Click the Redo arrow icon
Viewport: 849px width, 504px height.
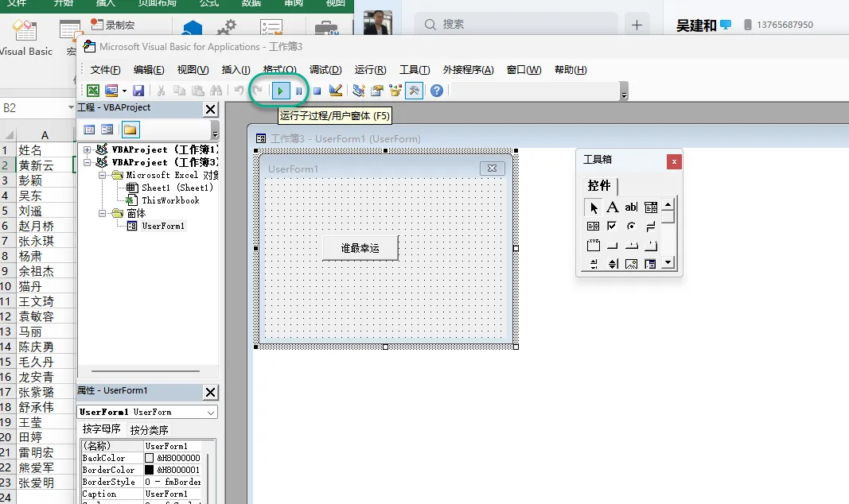[x=258, y=91]
